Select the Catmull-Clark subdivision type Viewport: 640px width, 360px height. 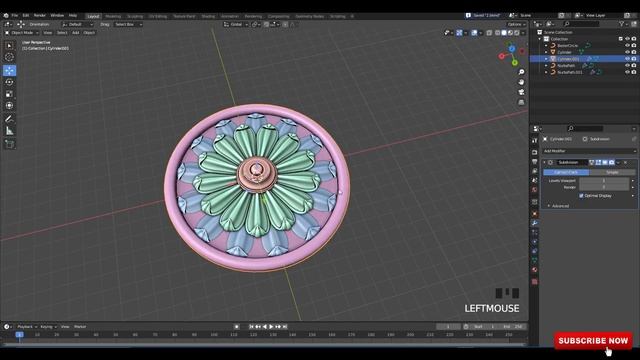(566, 172)
